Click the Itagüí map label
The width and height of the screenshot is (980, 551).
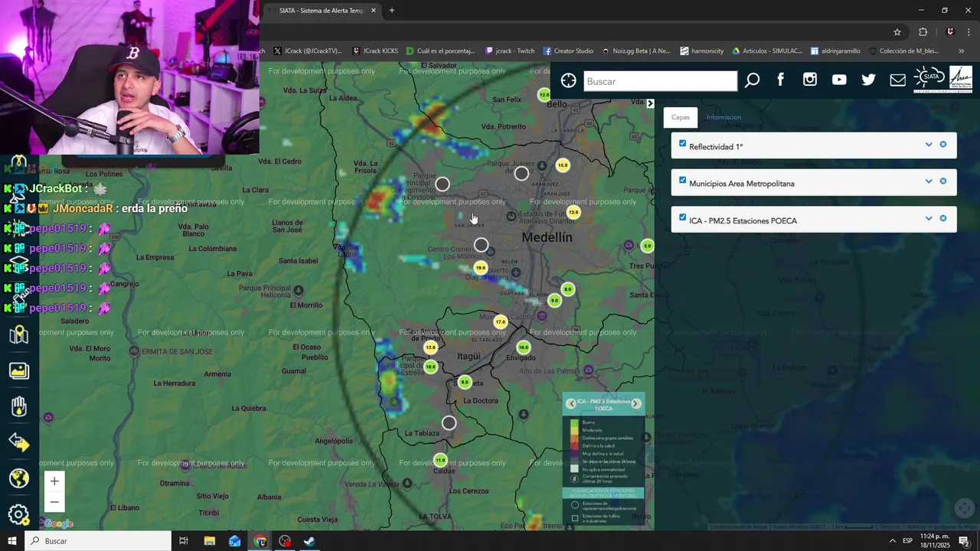click(x=469, y=356)
